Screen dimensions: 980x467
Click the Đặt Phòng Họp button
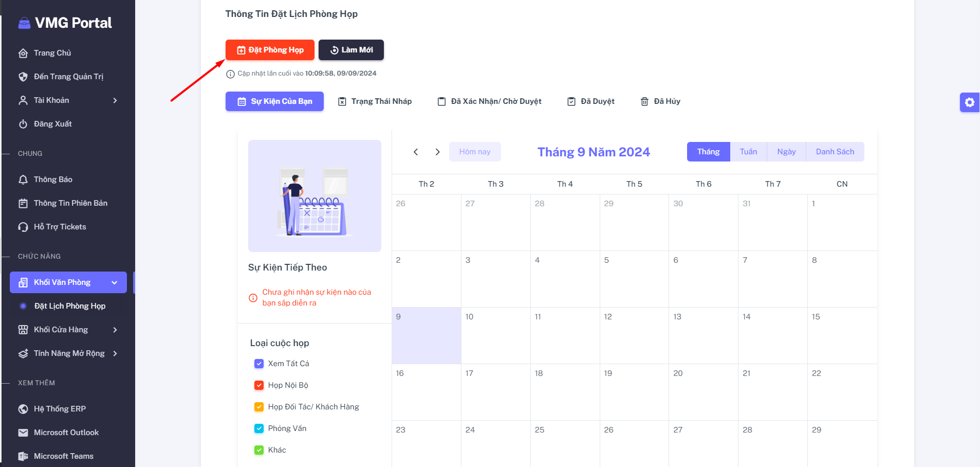270,50
